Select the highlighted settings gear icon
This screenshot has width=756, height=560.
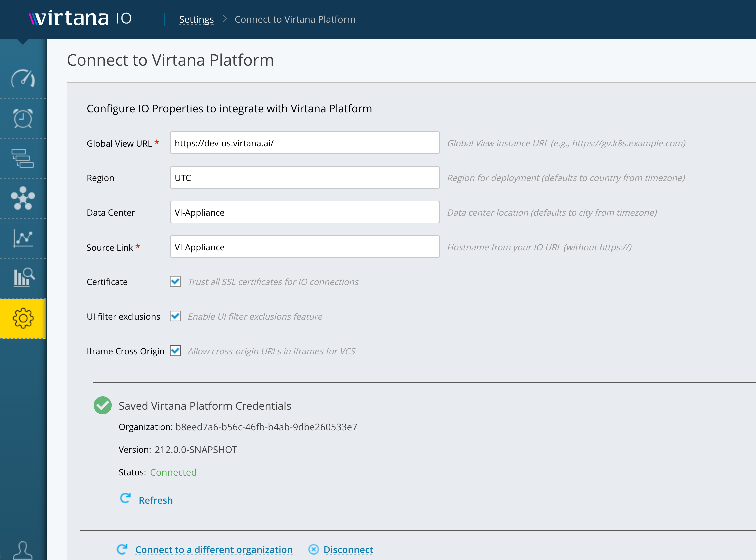pyautogui.click(x=23, y=318)
